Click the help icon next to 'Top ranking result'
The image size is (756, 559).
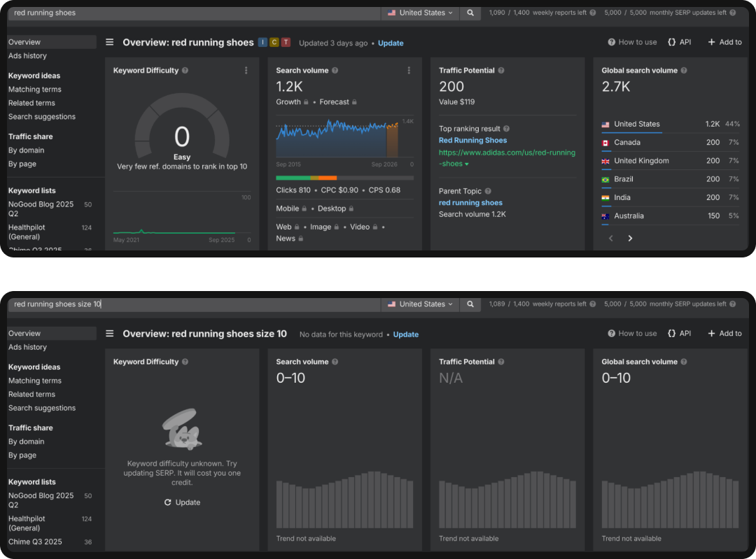click(506, 129)
